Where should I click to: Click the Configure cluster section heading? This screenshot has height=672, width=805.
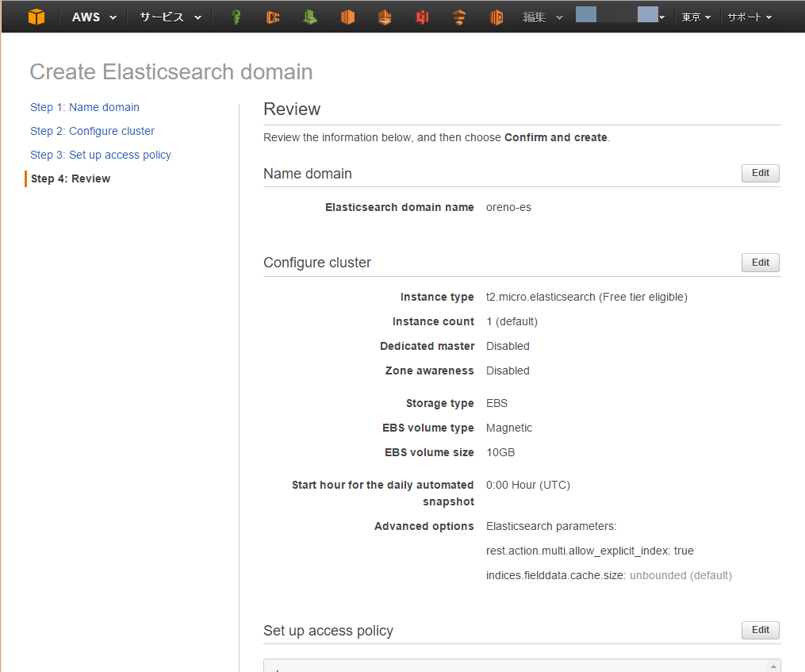tap(317, 263)
